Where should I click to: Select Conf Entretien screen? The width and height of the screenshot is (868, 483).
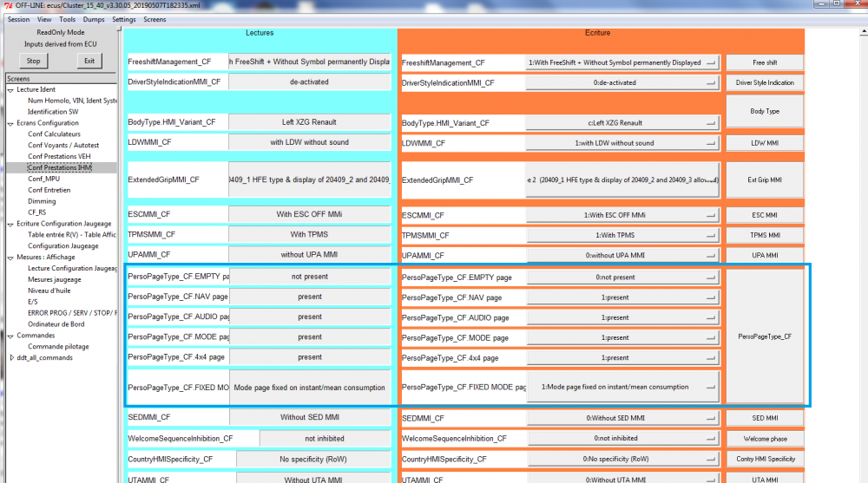coord(49,190)
